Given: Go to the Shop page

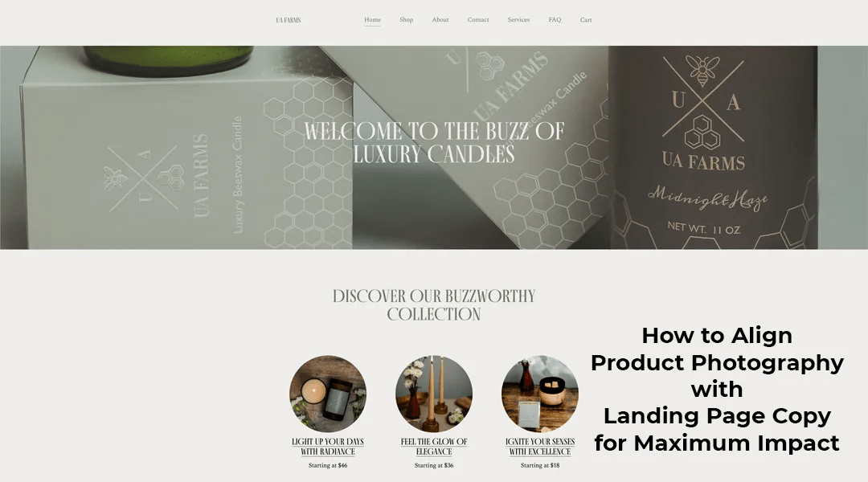Looking at the screenshot, I should click(x=407, y=20).
